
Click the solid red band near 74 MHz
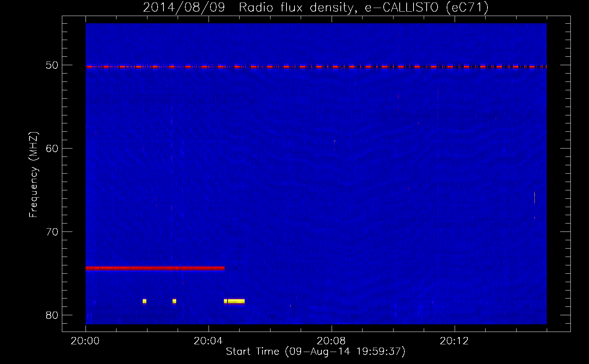(x=155, y=268)
